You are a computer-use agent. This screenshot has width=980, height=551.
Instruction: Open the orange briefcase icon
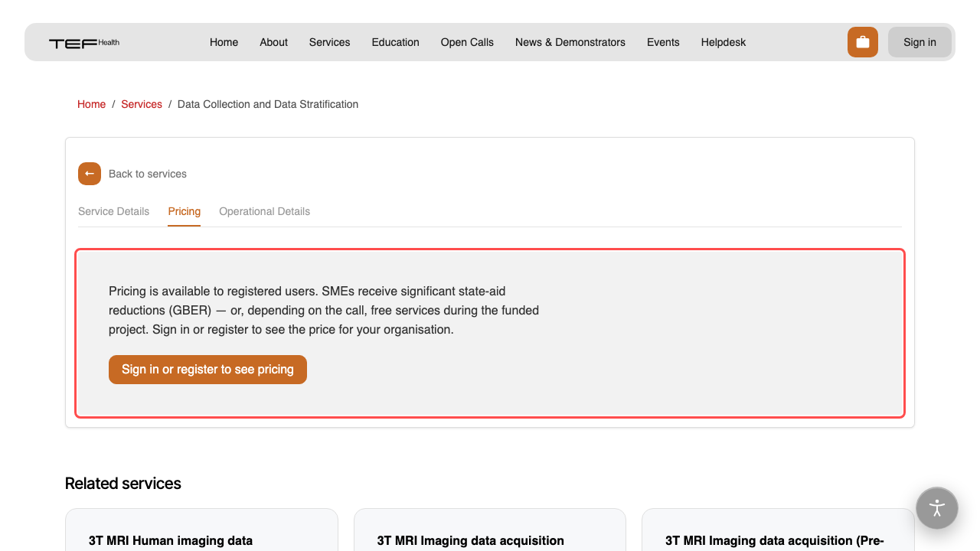pyautogui.click(x=863, y=42)
